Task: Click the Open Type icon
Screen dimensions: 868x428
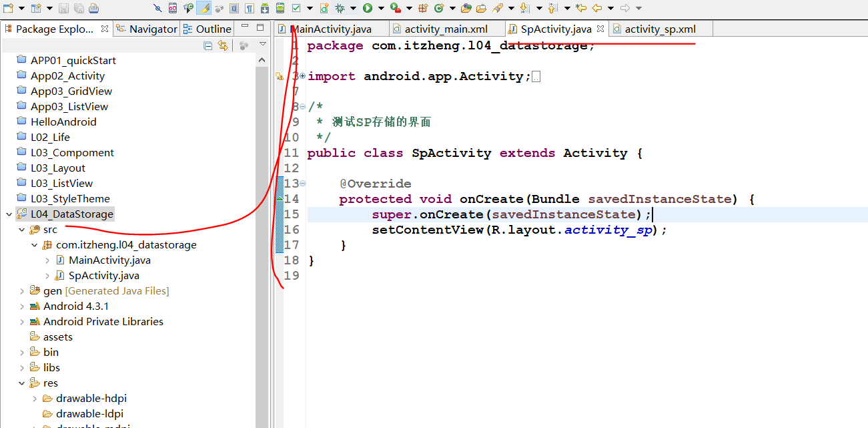Action: click(466, 8)
